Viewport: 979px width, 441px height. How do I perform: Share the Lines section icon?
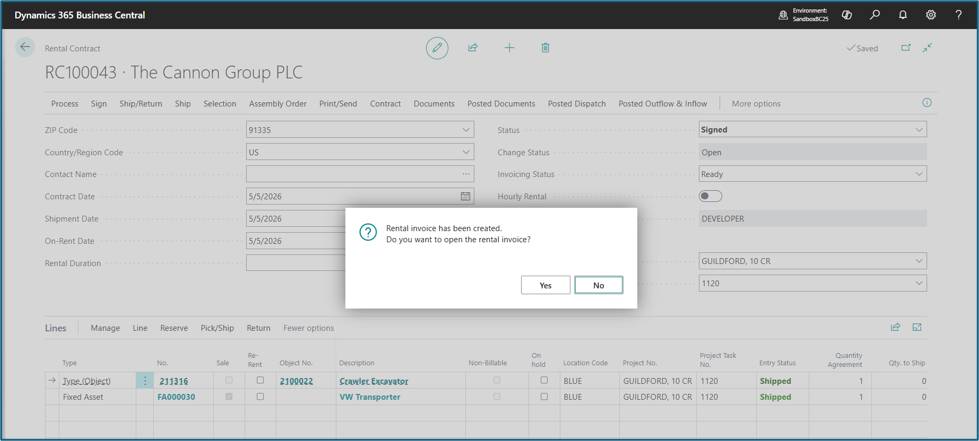pyautogui.click(x=895, y=327)
